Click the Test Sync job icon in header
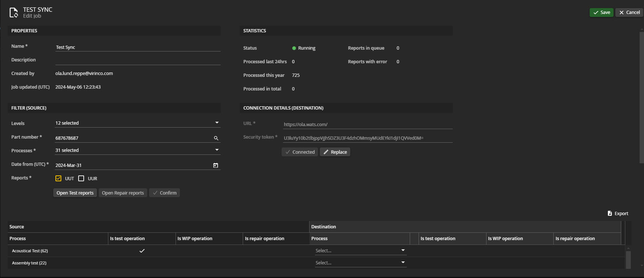Screen dimensions: 644x278 14,13
